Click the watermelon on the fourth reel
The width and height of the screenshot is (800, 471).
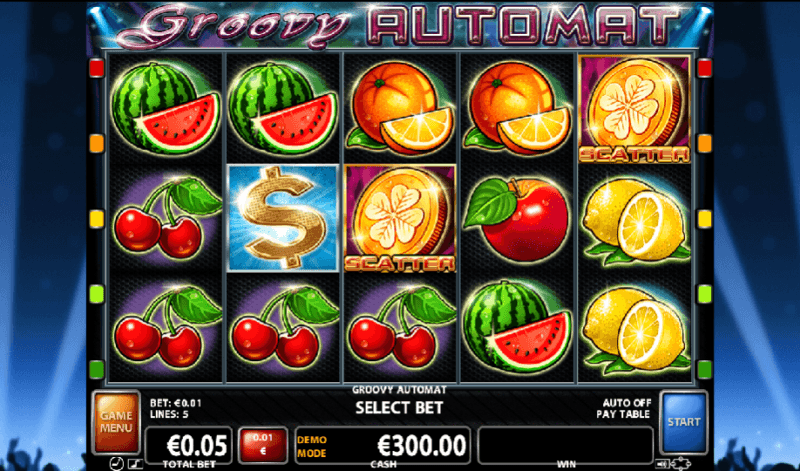517,327
